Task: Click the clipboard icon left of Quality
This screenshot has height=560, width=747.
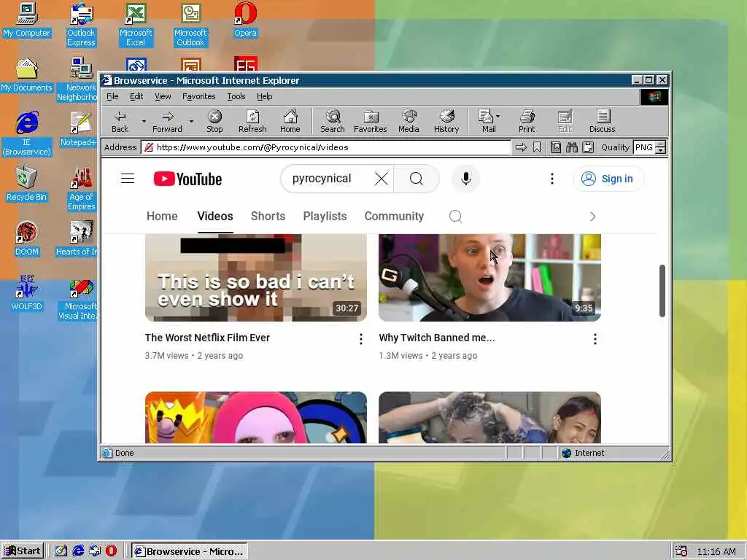Action: tap(589, 147)
